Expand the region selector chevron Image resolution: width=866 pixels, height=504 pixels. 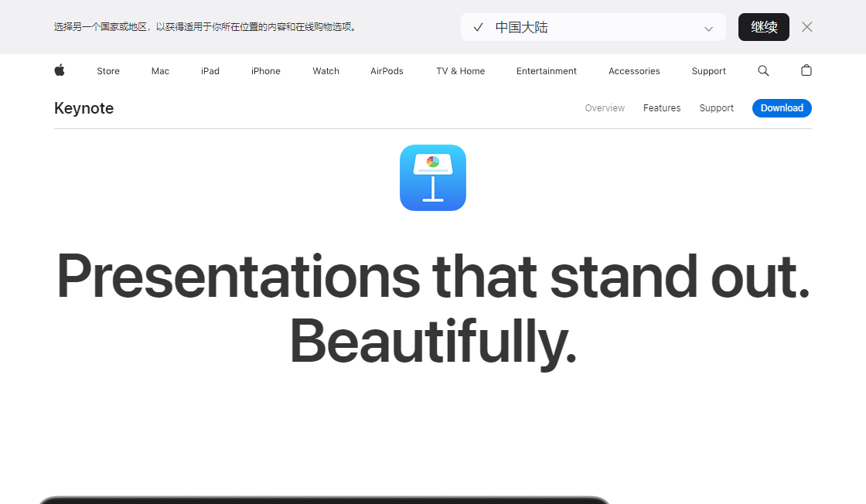(x=707, y=27)
